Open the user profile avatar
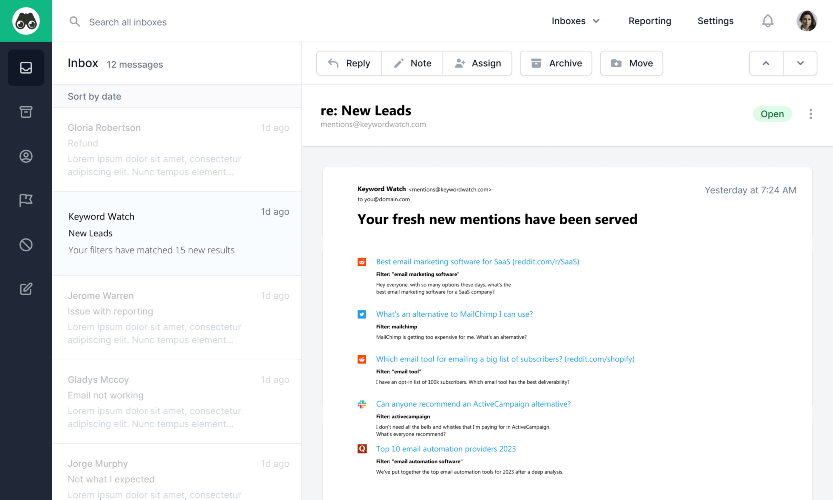Image resolution: width=833 pixels, height=500 pixels. point(806,21)
